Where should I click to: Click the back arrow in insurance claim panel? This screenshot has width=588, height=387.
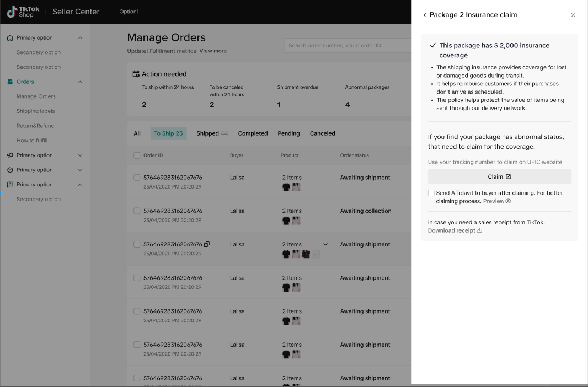(x=424, y=15)
